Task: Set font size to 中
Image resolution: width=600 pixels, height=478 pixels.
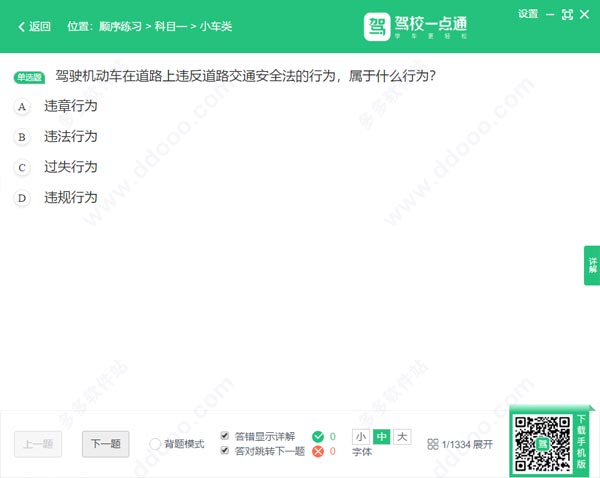Action: click(382, 437)
